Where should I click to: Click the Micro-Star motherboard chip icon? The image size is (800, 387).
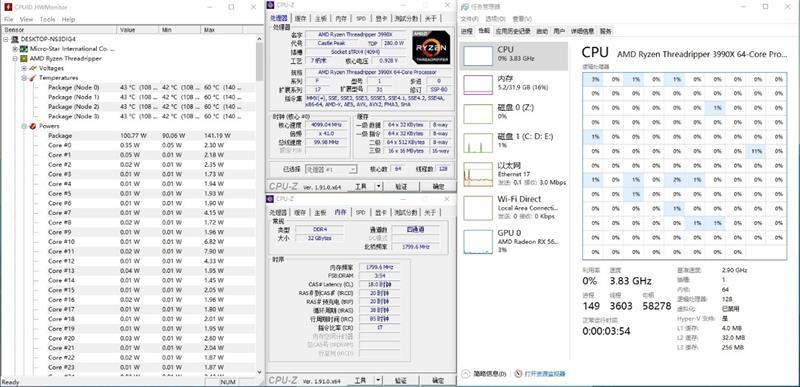[23, 49]
